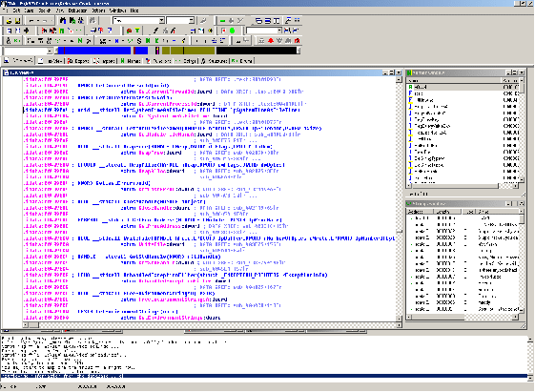Screen dimensions: 535x392
Task: Sort by Name column in Names window
Action: (x=454, y=80)
